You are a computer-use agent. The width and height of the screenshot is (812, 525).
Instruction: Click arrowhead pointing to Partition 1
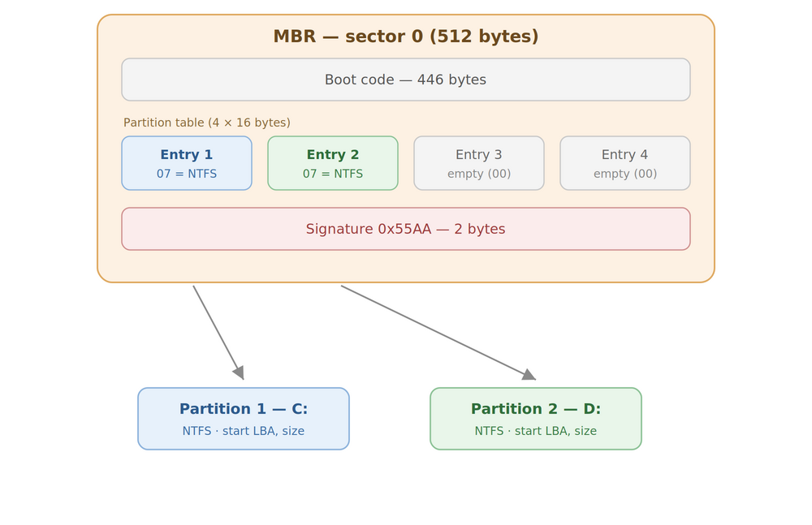click(239, 372)
